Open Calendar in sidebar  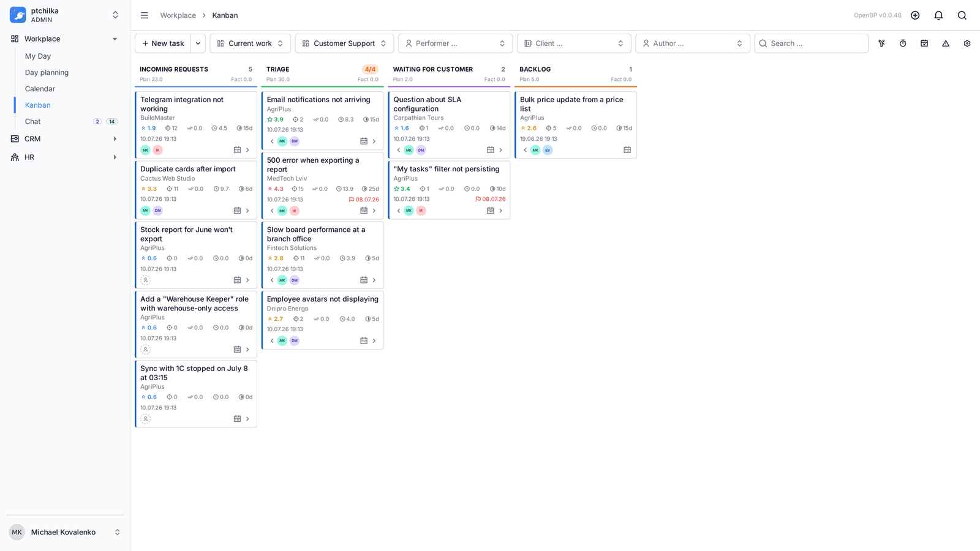[x=40, y=89]
